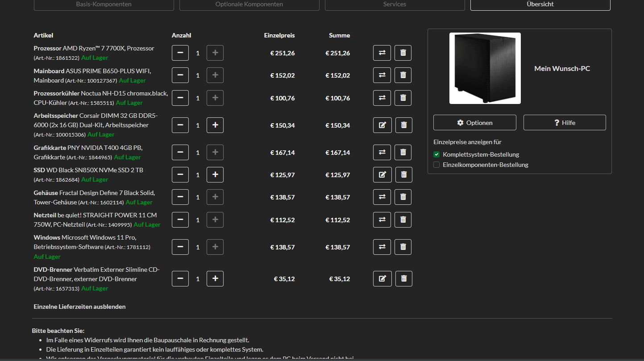Screen dimensions: 644x361
Task: Swap the PNY NVIDIA T400 Grafikkarte
Action: [382, 152]
